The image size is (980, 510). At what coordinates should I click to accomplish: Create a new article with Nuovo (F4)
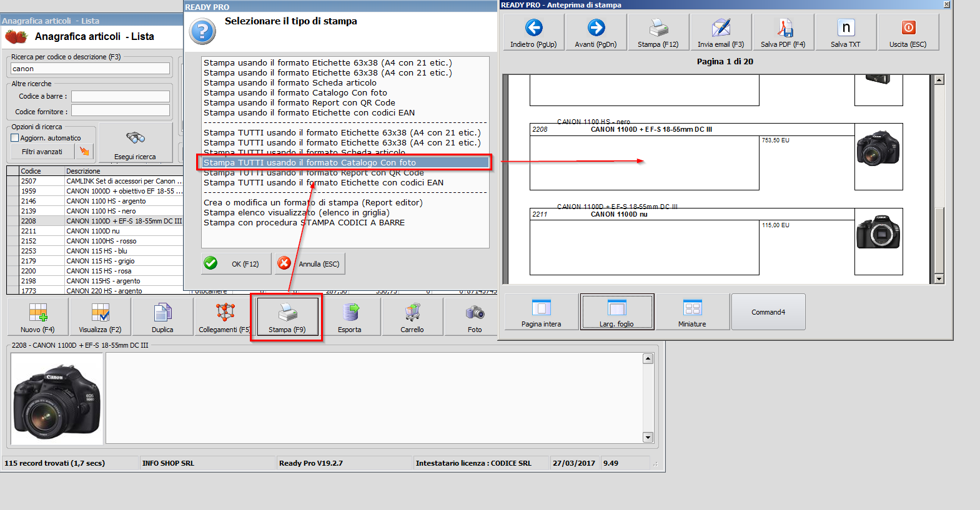[37, 317]
